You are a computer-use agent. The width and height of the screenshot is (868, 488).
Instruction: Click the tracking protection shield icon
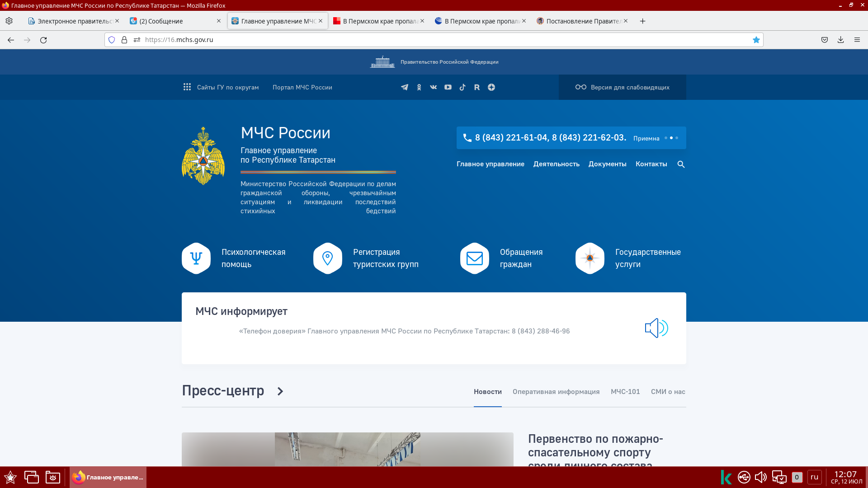112,40
